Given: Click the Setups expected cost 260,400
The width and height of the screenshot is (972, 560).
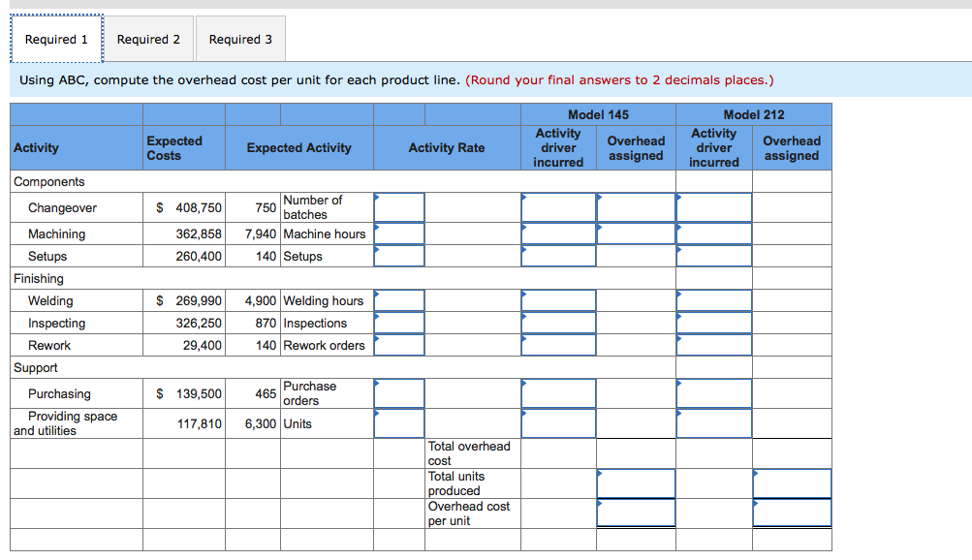Looking at the screenshot, I should pyautogui.click(x=199, y=256).
